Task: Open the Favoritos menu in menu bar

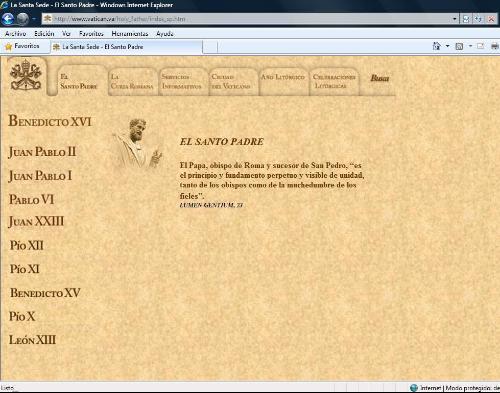Action: (x=91, y=34)
